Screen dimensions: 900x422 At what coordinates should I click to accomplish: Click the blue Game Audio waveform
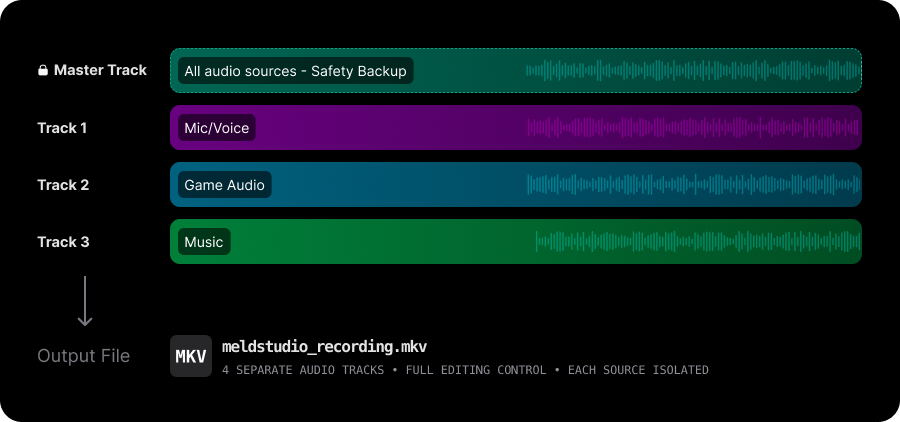[x=692, y=185]
